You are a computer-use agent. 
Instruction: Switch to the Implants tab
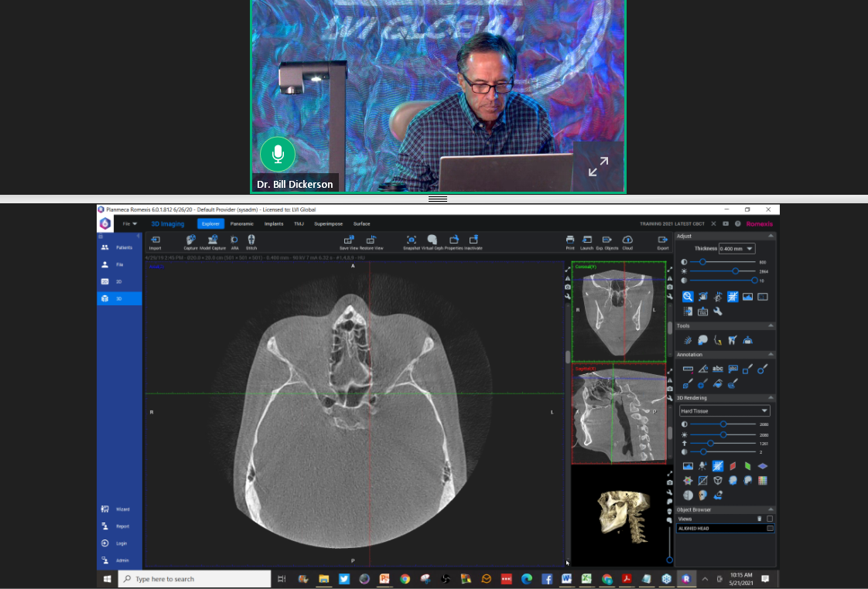[273, 224]
